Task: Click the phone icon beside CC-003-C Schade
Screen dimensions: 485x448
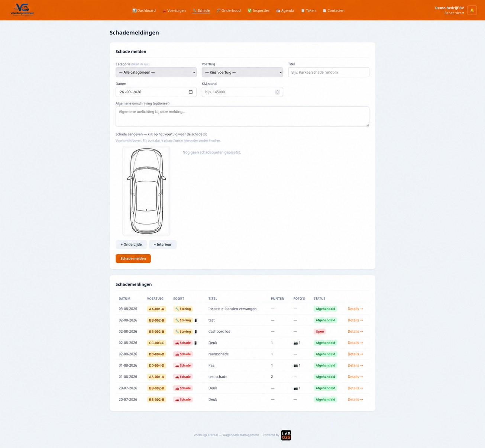Action: point(195,343)
